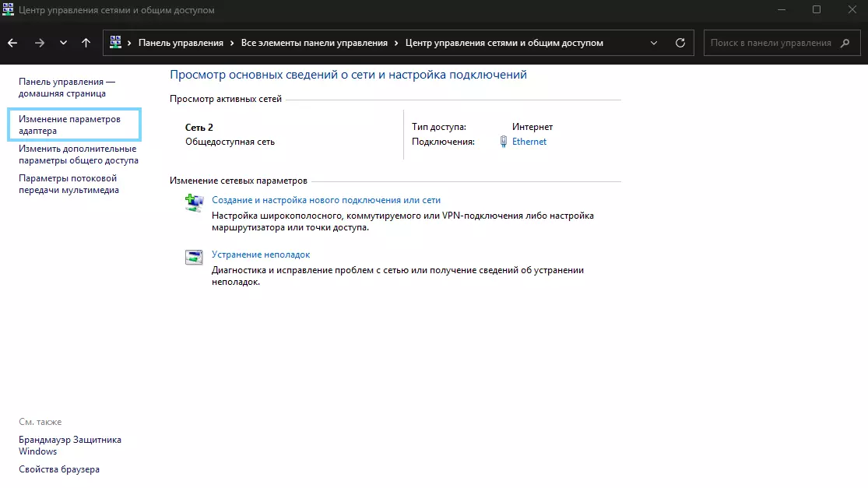Expand the chevron after Панель управления breadcrumb
Screen dimensions: 868x488
pos(230,43)
